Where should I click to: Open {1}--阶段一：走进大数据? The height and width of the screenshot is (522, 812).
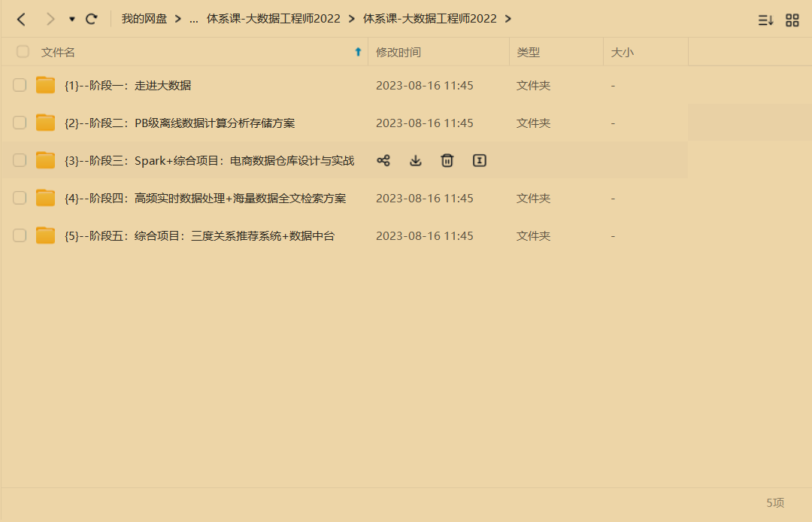coord(128,86)
